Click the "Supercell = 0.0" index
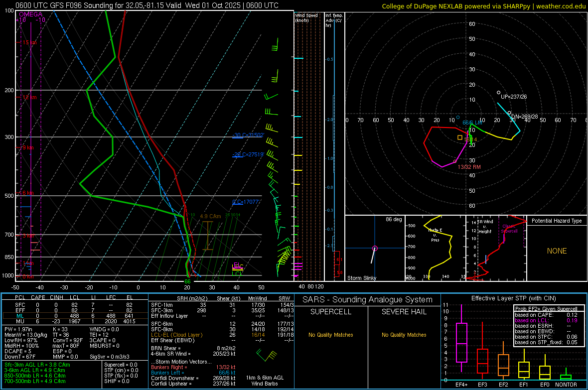The height and width of the screenshot is (390, 588). click(x=121, y=365)
